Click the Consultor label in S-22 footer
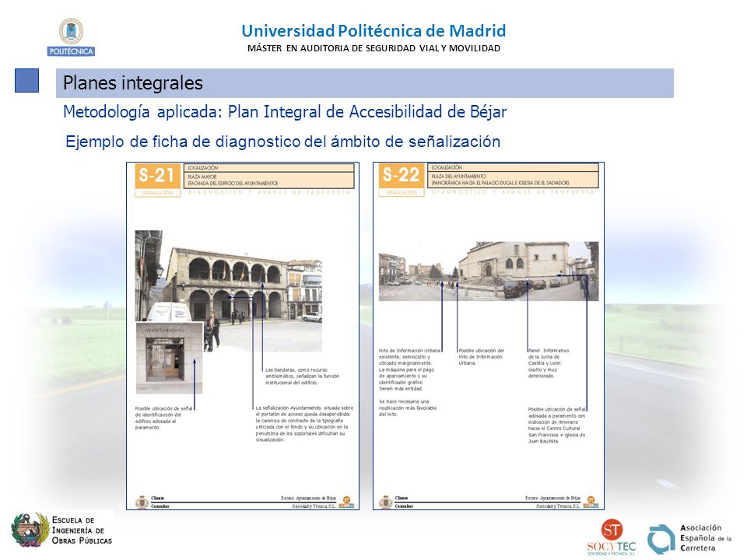Screen dimensions: 747x560 point(404,506)
